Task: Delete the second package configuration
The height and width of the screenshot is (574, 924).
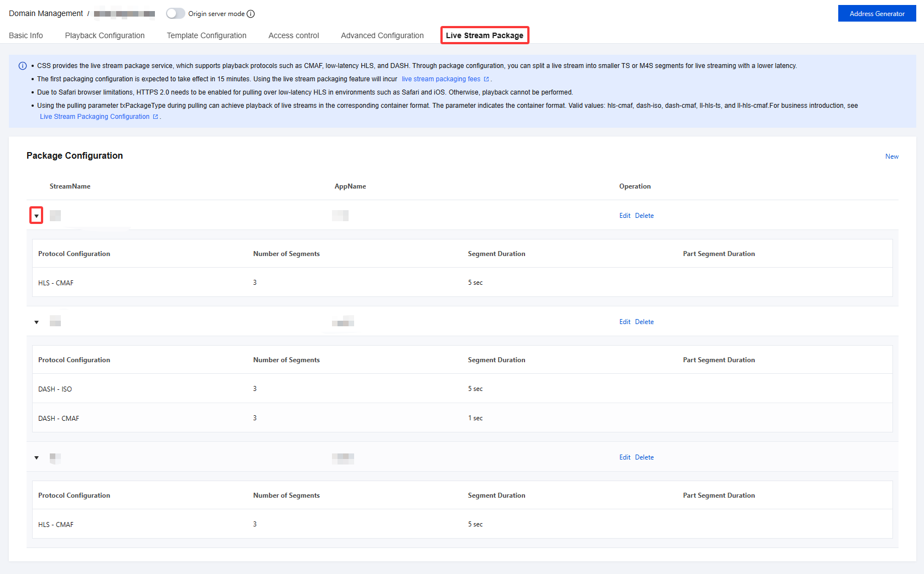Action: 644,322
